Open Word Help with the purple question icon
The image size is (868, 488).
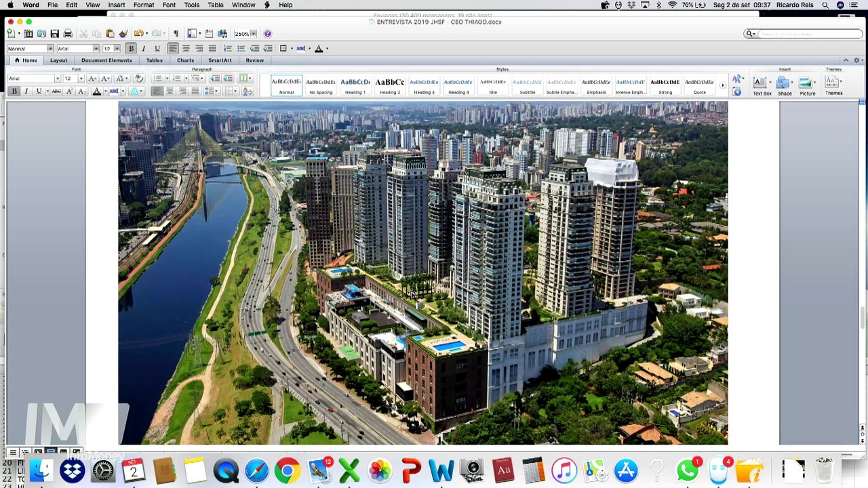(267, 34)
